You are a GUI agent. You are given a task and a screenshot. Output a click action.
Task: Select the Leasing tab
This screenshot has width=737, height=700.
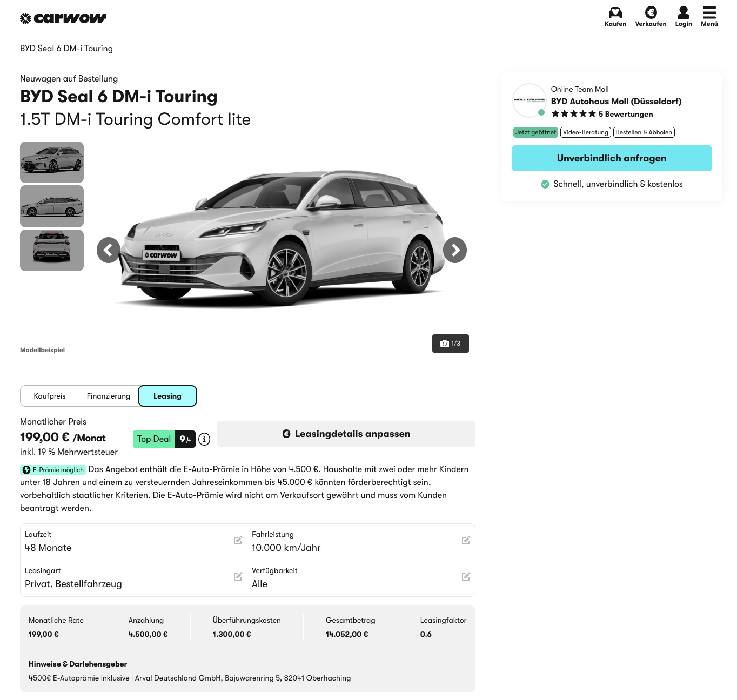coord(167,396)
